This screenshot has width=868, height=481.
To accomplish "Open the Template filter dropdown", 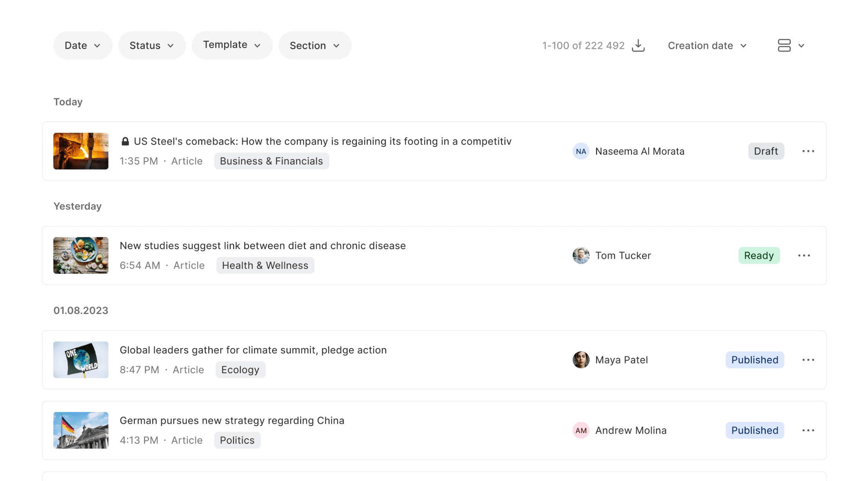I will (232, 45).
